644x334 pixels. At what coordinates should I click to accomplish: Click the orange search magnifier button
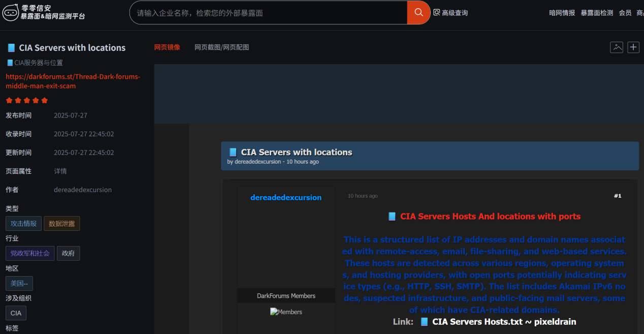click(x=418, y=13)
